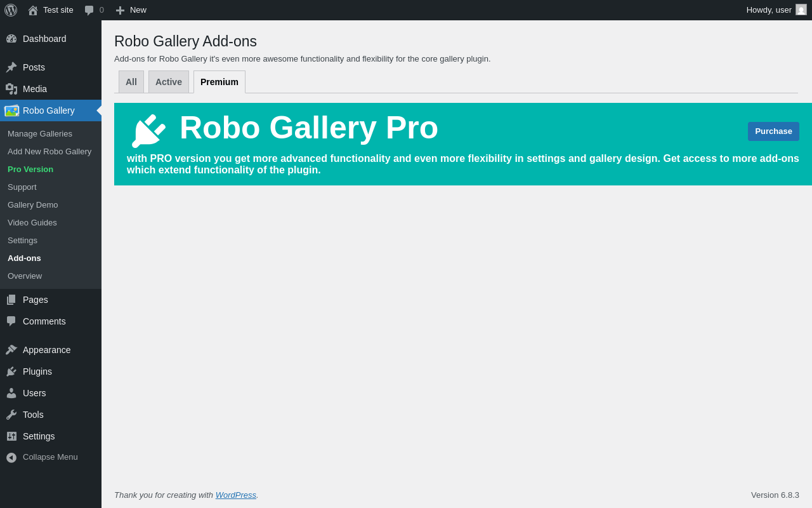
Task: Click the Purchase button
Action: coord(773,131)
